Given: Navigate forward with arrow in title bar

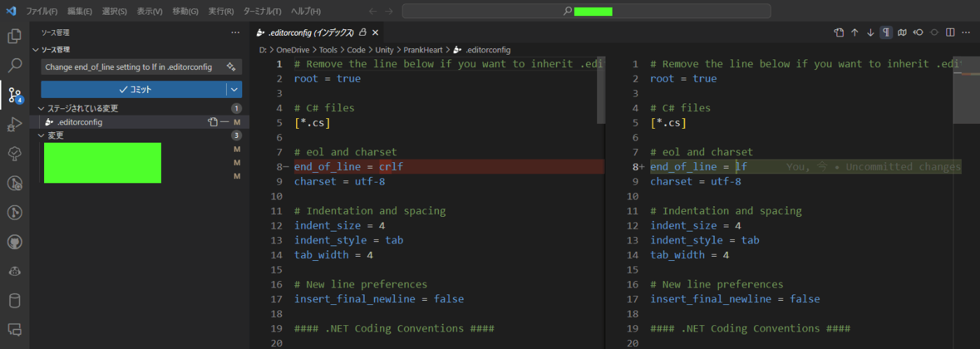Looking at the screenshot, I should 389,11.
